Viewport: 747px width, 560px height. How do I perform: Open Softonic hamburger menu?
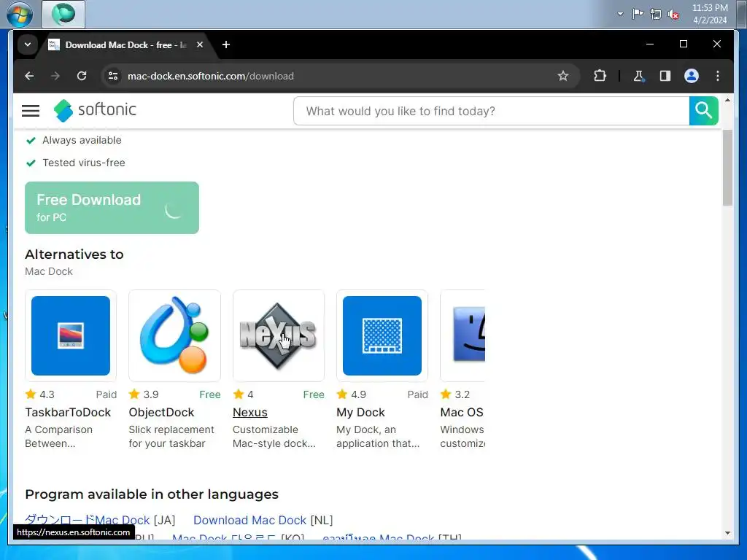click(31, 111)
